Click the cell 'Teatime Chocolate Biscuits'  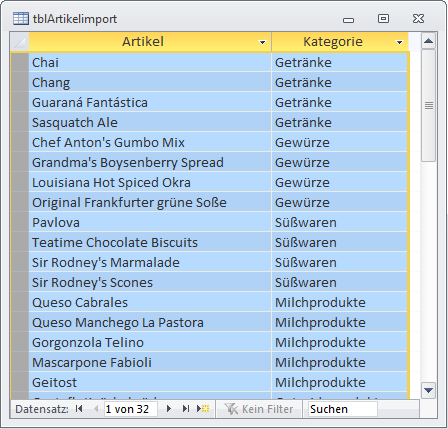[150, 242]
